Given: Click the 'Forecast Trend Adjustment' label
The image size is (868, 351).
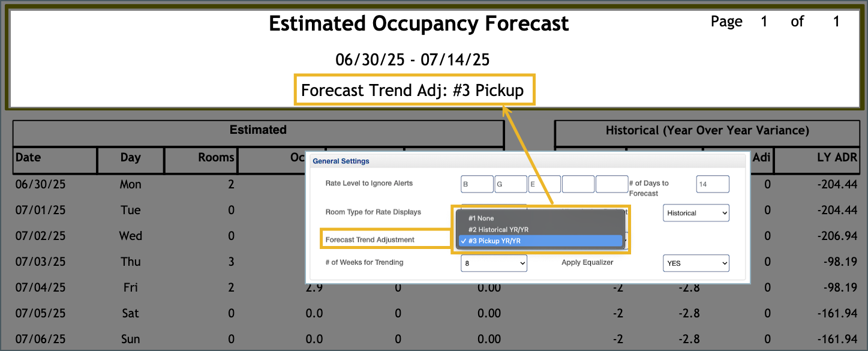Looking at the screenshot, I should pyautogui.click(x=370, y=239).
